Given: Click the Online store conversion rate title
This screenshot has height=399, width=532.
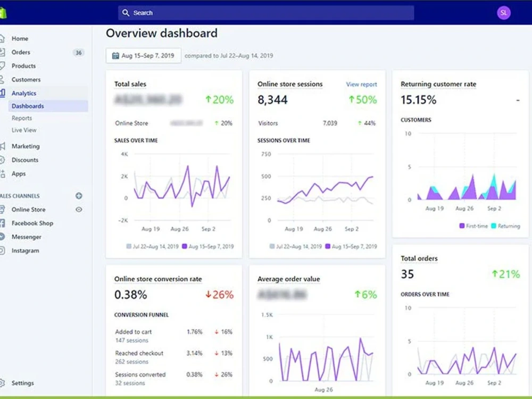Looking at the screenshot, I should pos(158,279).
